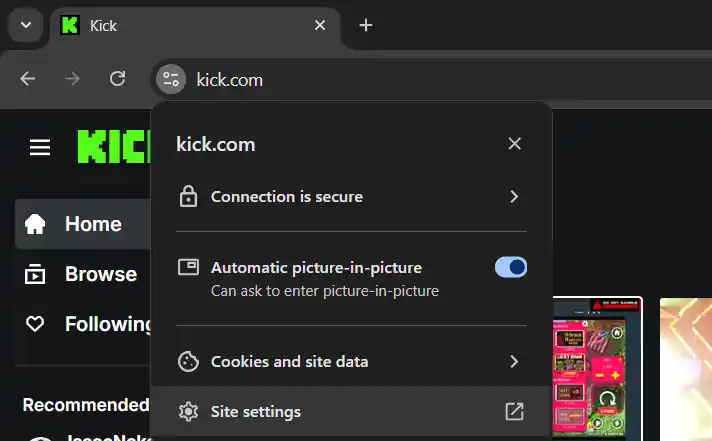Open a new browser tab
Screen dimensions: 712x441
(x=366, y=25)
